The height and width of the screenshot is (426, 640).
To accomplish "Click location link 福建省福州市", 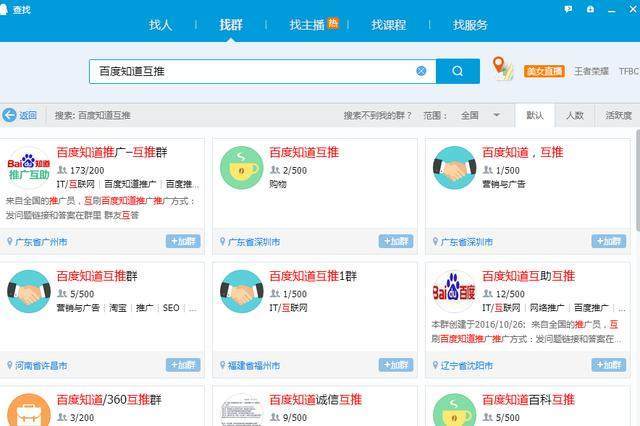I will point(254,366).
